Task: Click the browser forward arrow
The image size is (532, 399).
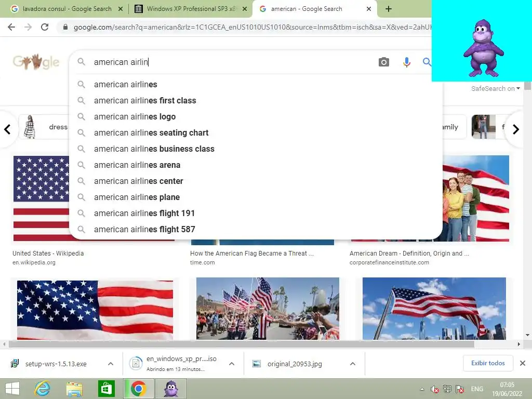Action: (28, 27)
